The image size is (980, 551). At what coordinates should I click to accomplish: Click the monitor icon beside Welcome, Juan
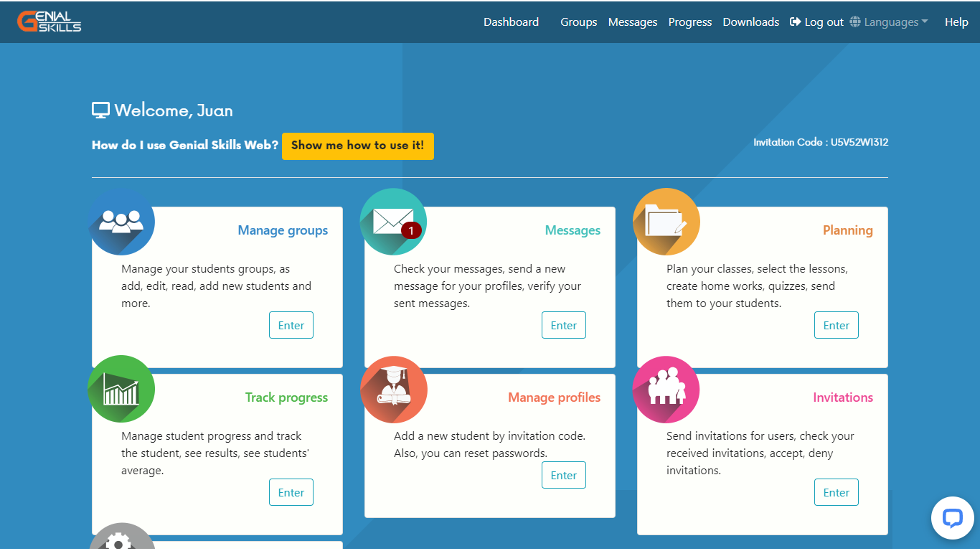(x=100, y=110)
